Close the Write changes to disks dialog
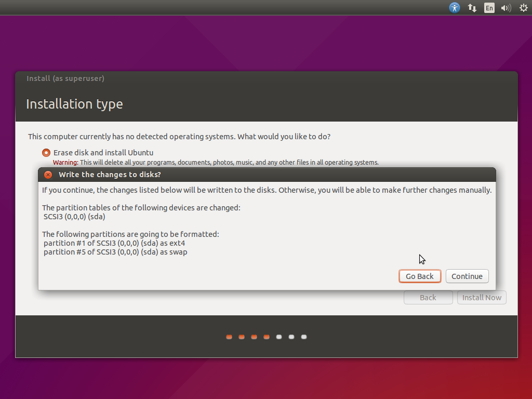Image resolution: width=532 pixels, height=399 pixels. 48,175
